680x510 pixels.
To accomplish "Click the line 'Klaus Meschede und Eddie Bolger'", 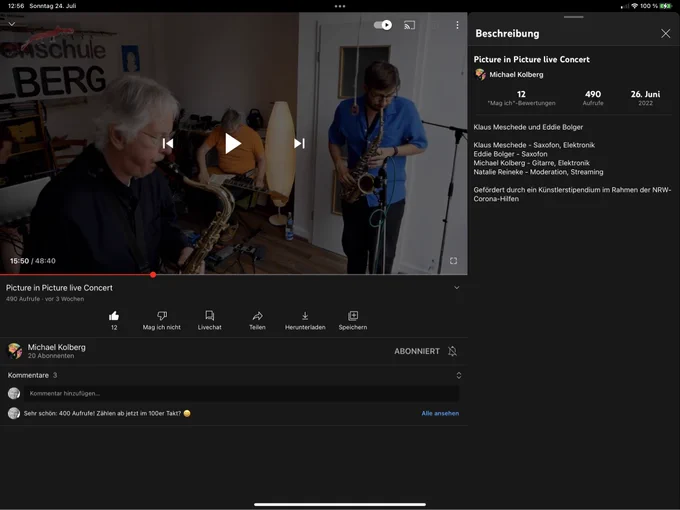I will coord(528,127).
